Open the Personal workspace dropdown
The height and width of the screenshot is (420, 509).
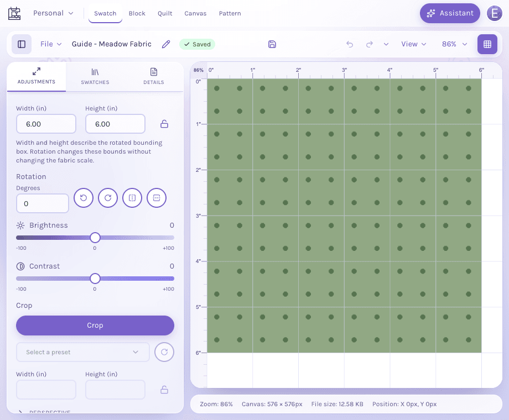[x=53, y=13]
